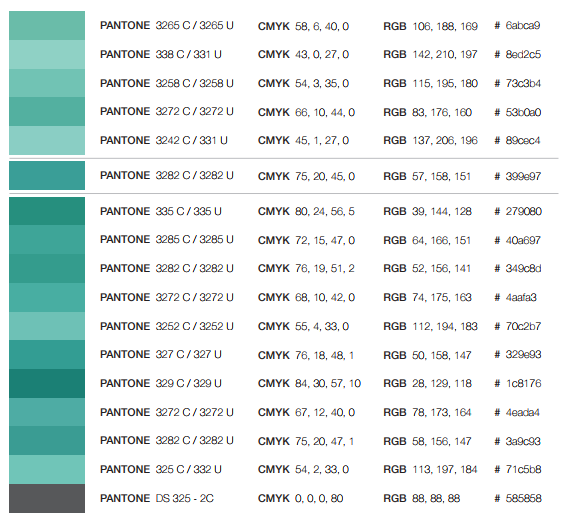Select the dark PANTONE 329 C swatch
The width and height of the screenshot is (583, 529).
pos(47,383)
